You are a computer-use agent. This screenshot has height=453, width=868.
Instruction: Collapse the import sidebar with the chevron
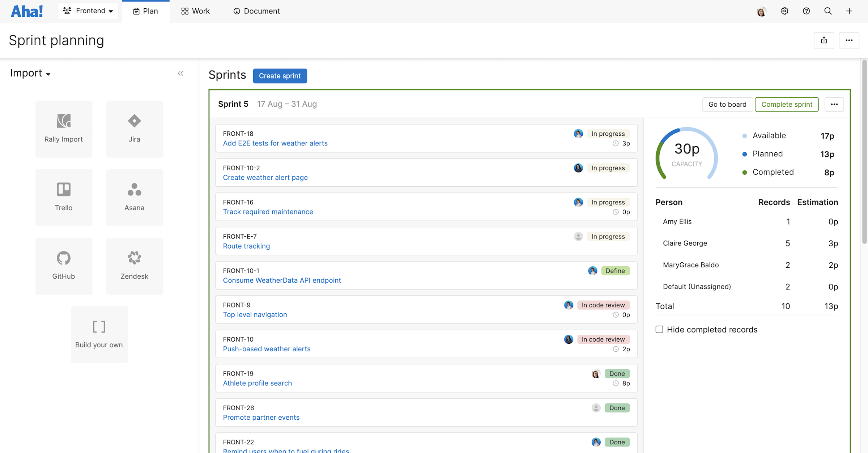coord(180,73)
